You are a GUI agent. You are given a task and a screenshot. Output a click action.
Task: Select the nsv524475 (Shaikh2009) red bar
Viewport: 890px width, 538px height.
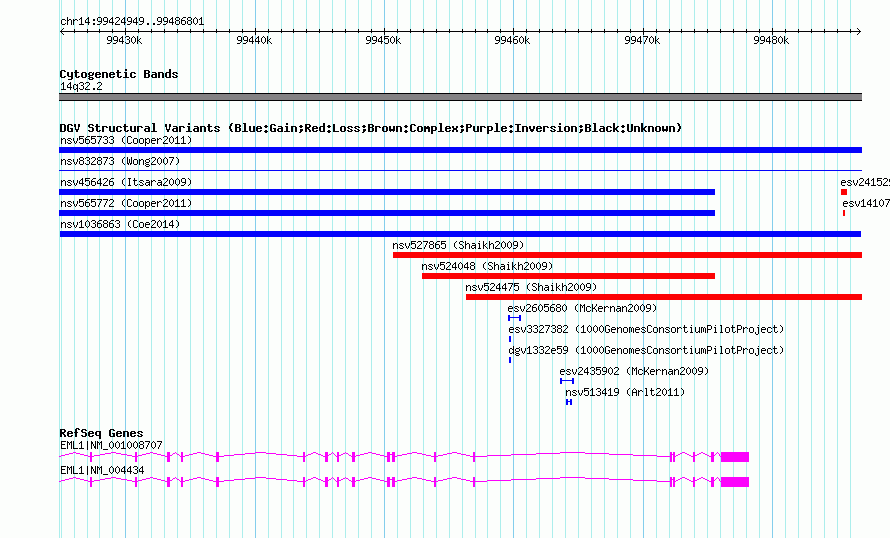point(664,297)
